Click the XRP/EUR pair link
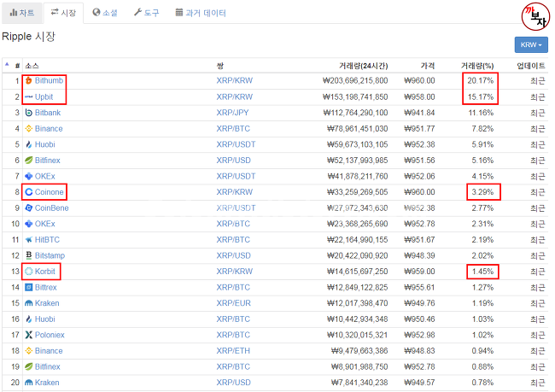The height and width of the screenshot is (392, 555). (x=234, y=303)
